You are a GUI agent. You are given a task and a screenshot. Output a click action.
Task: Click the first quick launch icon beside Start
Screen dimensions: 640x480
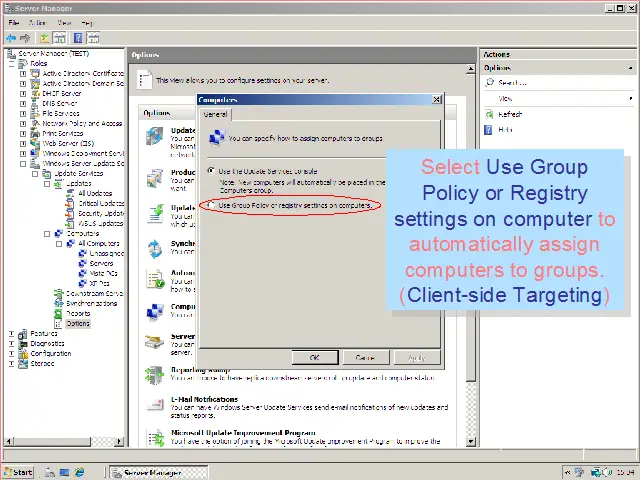click(x=49, y=472)
